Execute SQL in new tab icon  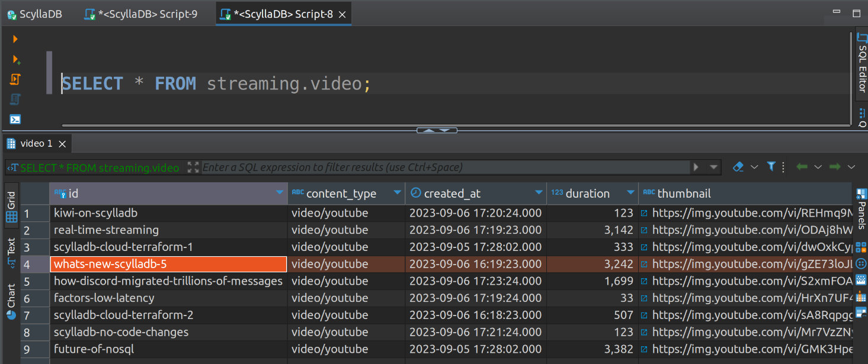tap(16, 59)
